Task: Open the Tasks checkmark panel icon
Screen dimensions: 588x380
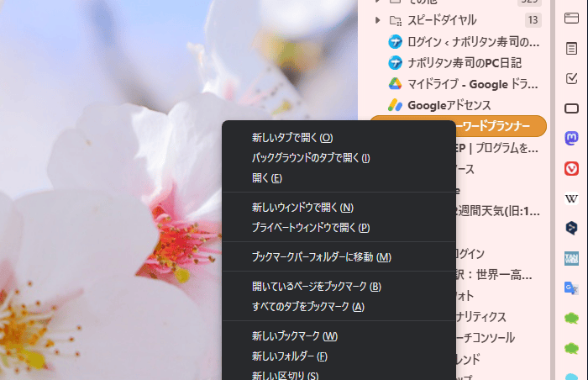Action: click(x=571, y=78)
